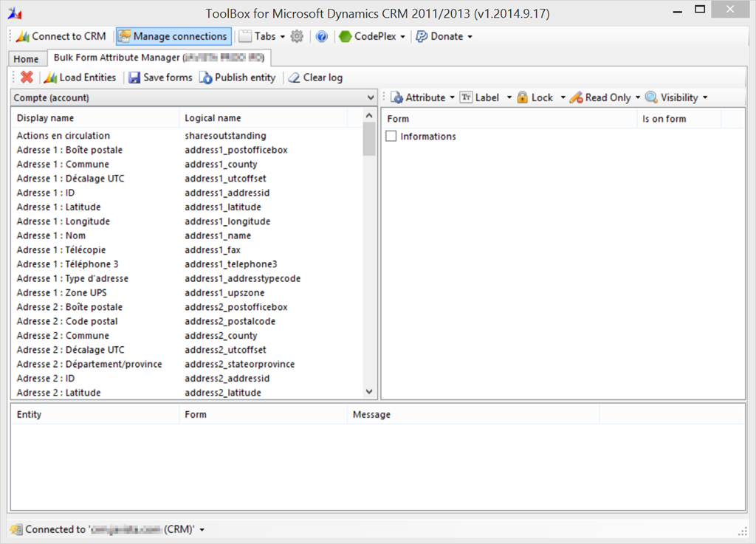Expand the Visibility dropdown arrow
The image size is (756, 544).
click(x=705, y=97)
